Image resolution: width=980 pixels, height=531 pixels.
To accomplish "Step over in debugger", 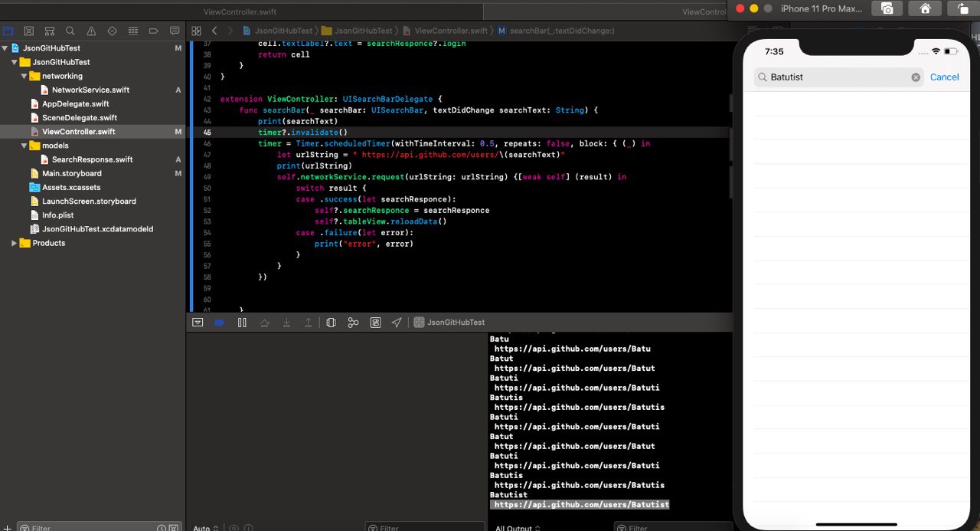I will [264, 323].
